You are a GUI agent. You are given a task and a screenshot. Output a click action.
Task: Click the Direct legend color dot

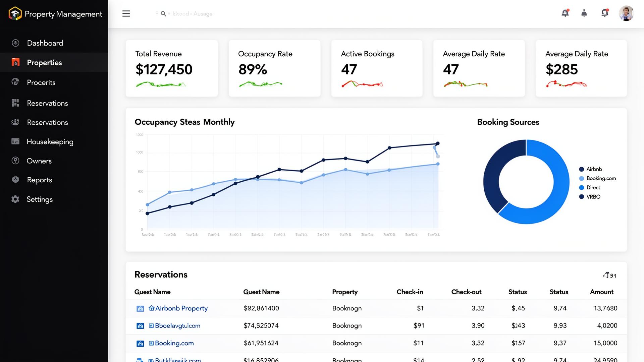582,188
